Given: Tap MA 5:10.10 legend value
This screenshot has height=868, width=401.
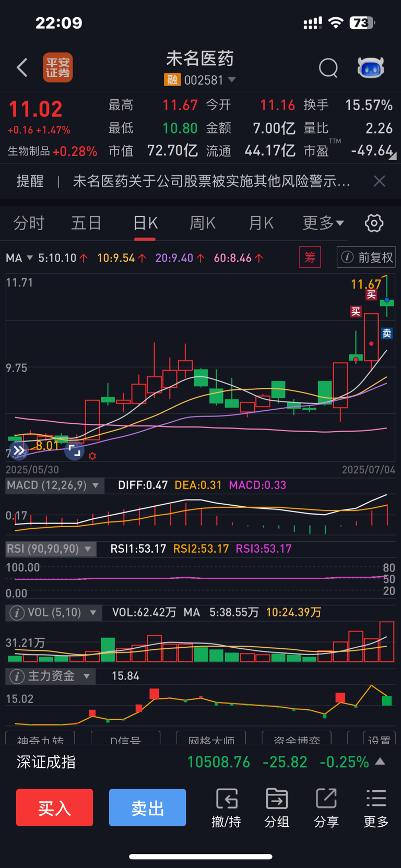Looking at the screenshot, I should click(x=57, y=258).
